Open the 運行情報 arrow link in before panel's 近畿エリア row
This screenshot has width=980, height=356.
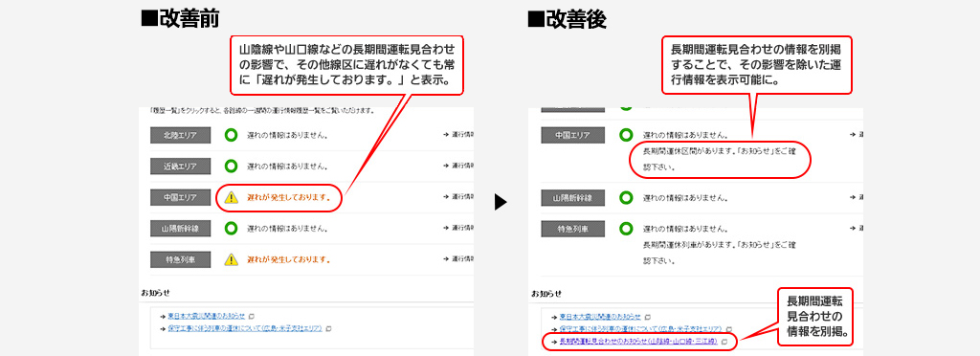coord(458,167)
